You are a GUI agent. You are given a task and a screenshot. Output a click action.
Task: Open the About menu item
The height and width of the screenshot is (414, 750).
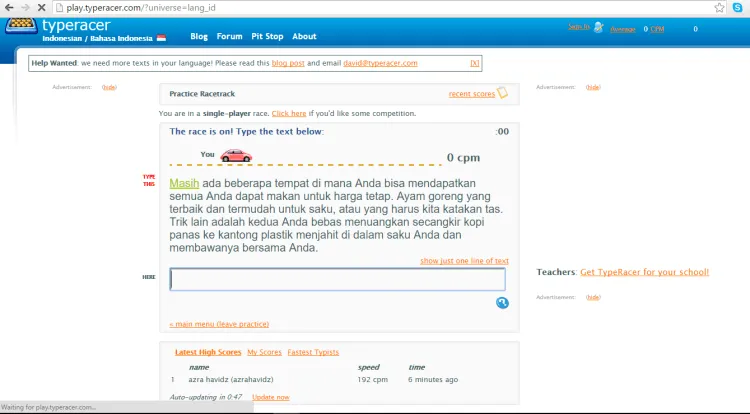(304, 36)
